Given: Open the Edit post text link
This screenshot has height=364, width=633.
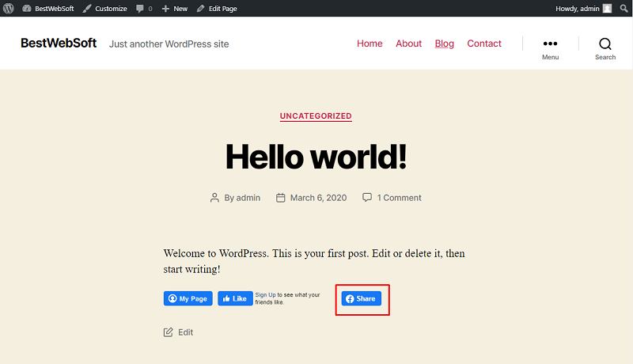Looking at the screenshot, I should 186,332.
